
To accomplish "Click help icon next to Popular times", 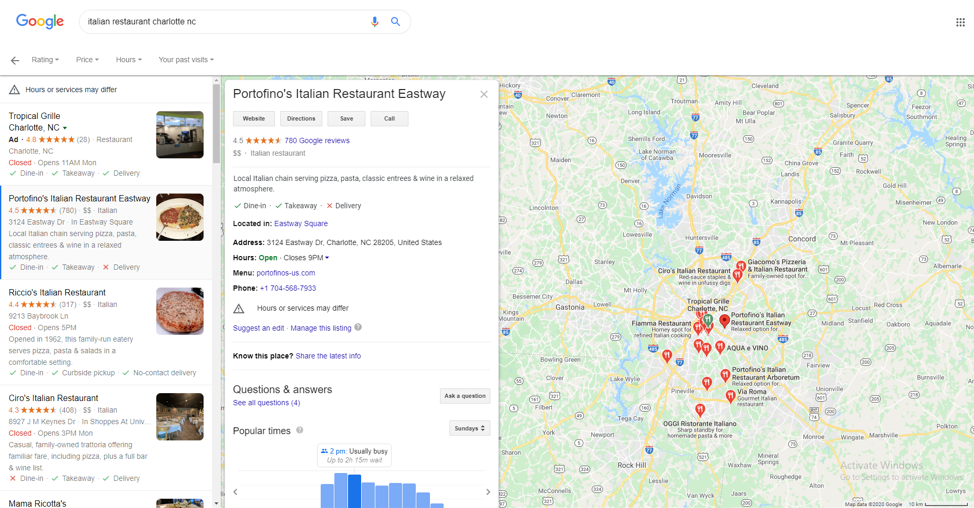I will click(x=300, y=431).
